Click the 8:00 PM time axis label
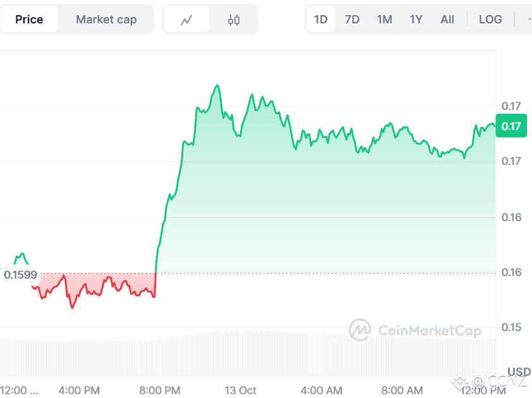The image size is (532, 398). coord(160,390)
